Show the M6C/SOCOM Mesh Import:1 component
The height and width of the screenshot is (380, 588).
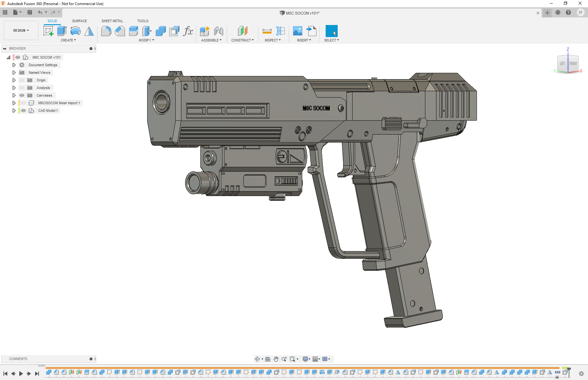pos(23,103)
